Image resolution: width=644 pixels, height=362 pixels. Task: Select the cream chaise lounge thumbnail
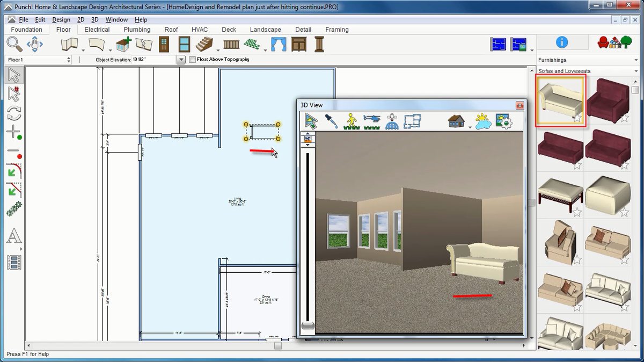click(x=560, y=100)
